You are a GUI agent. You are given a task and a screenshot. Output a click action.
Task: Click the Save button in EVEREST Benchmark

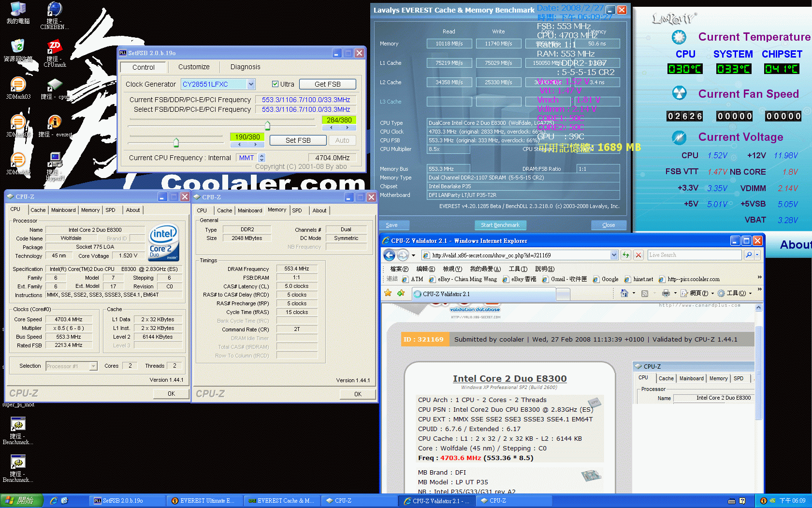392,225
